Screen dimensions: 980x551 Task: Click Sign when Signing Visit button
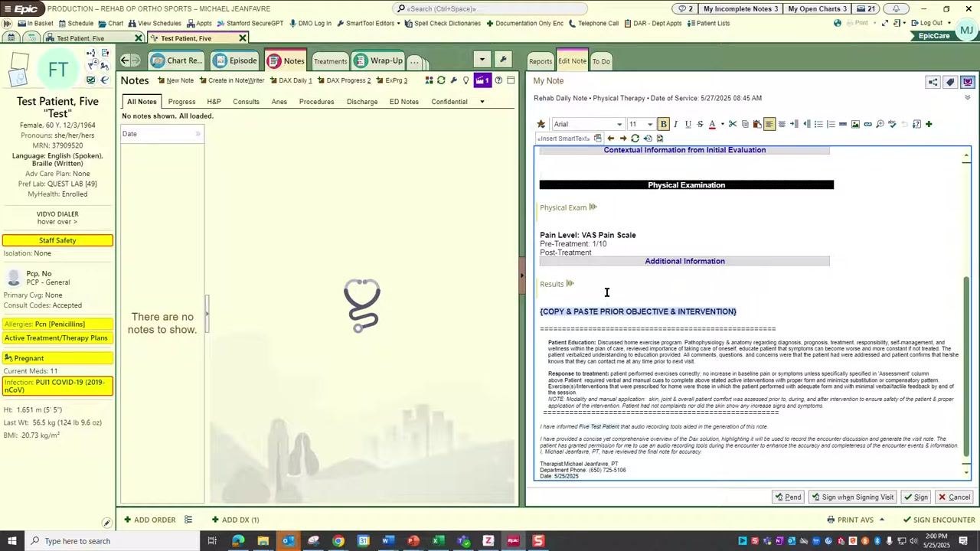tap(852, 497)
